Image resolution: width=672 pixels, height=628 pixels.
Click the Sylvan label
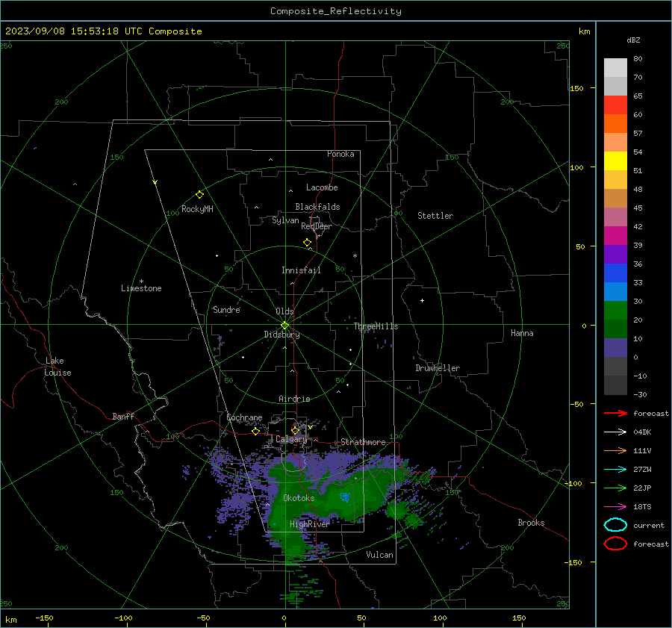[285, 220]
